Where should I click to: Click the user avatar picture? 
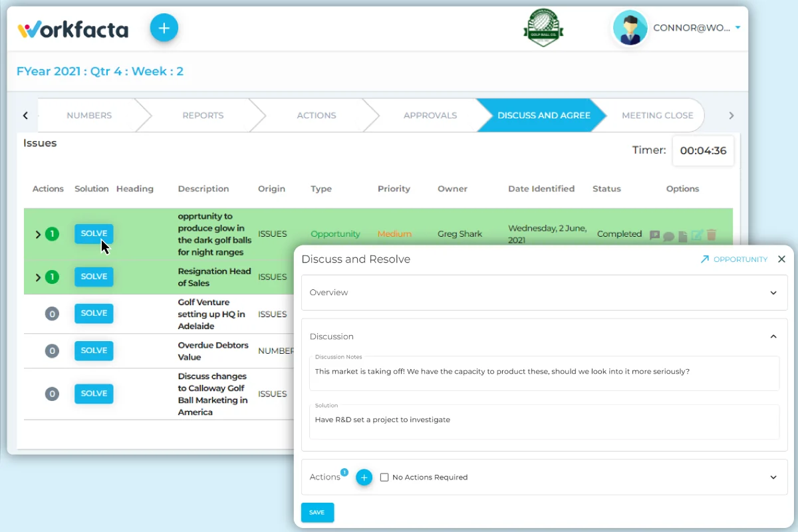coord(630,28)
